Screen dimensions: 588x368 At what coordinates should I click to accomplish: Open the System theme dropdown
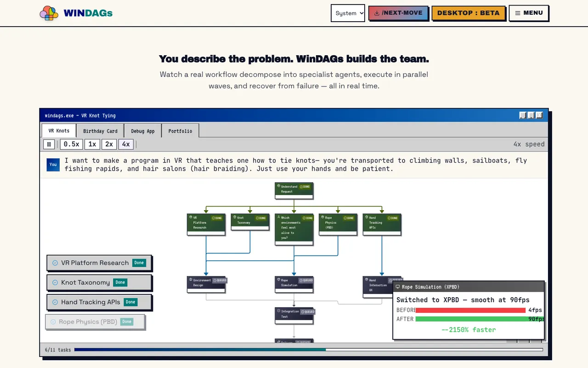click(x=348, y=13)
